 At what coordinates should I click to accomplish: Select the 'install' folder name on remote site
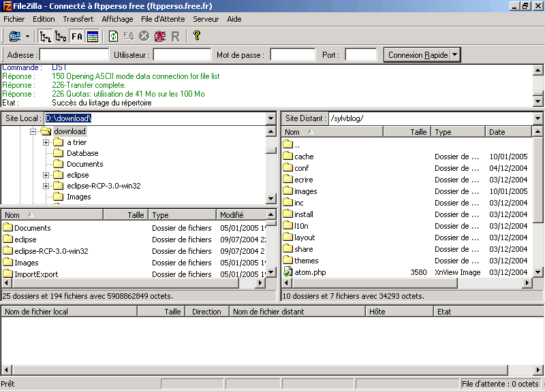304,214
